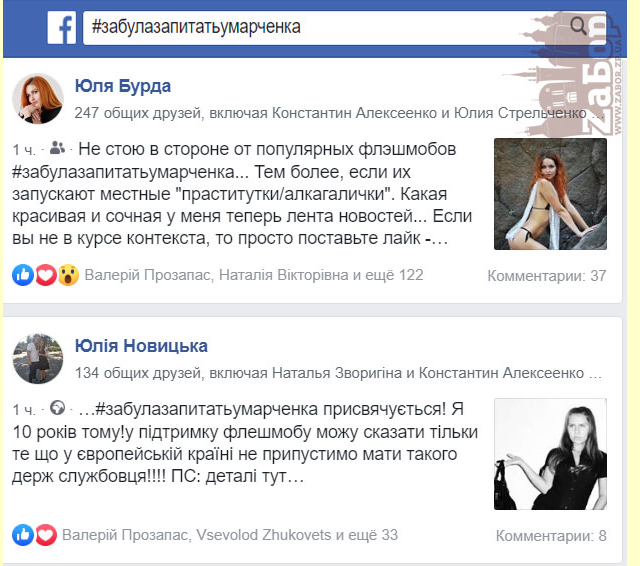Open the "247 общих друзей" mutual friends text
The width and height of the screenshot is (640, 566).
[x=138, y=113]
